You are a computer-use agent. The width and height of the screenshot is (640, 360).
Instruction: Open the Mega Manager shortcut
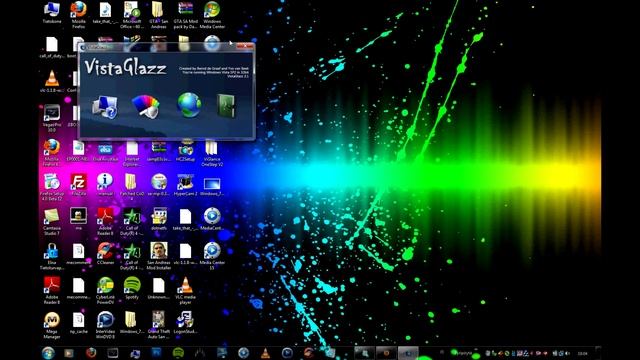coord(52,325)
